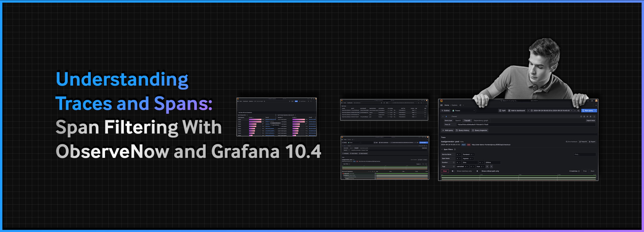Open hamburger menu in large Explore window
Screen dimensions: 644x232
(x=441, y=105)
